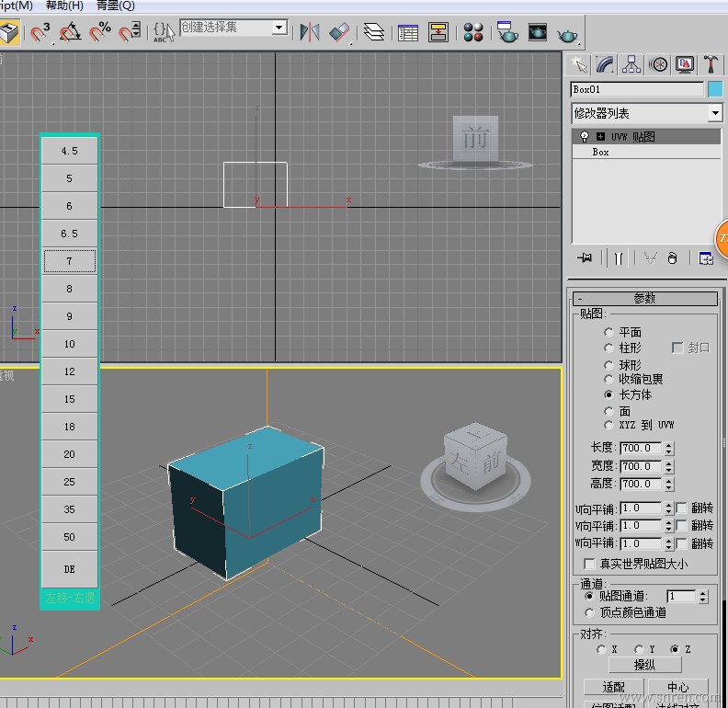This screenshot has height=708, width=728.
Task: Select the 平面 mapping radio button
Action: tap(609, 332)
